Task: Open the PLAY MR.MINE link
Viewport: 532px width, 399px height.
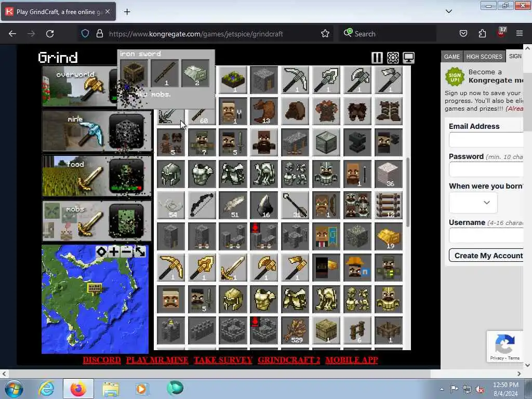Action: pos(157,360)
